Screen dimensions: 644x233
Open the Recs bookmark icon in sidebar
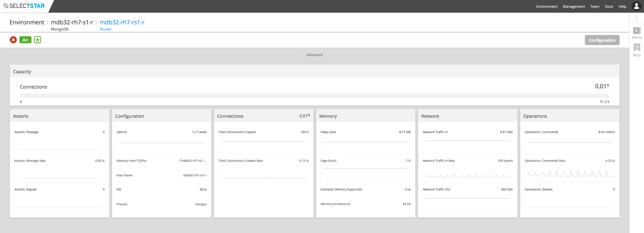(x=637, y=48)
